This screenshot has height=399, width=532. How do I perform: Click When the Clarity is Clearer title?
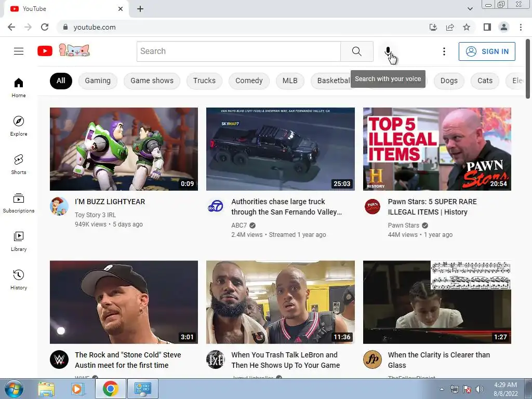pos(438,360)
